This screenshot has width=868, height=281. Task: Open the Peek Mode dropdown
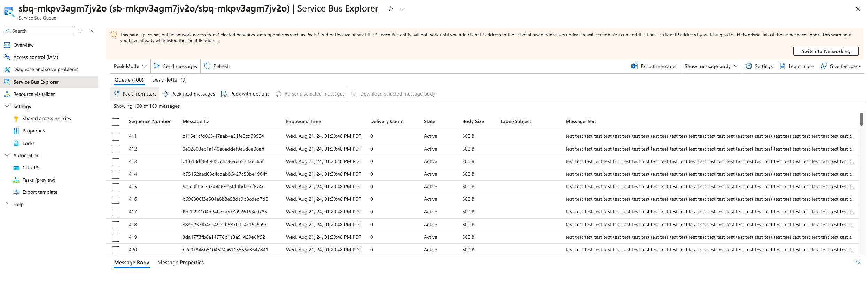pos(130,66)
